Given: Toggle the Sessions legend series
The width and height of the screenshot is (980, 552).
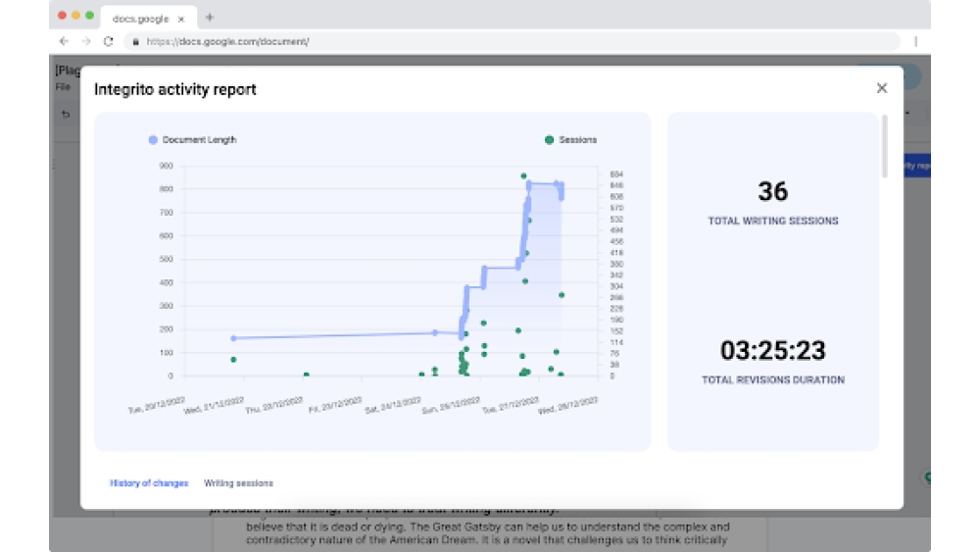Looking at the screenshot, I should tap(570, 140).
